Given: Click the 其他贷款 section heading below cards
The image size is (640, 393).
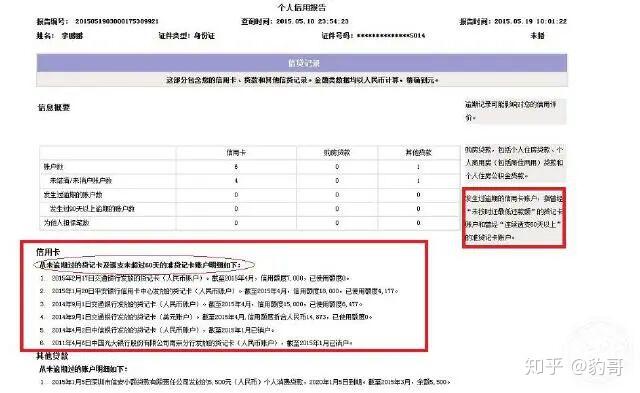Looking at the screenshot, I should (x=52, y=356).
